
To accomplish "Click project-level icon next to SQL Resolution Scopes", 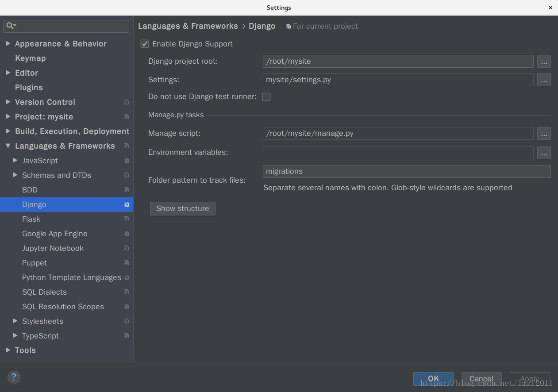I will [127, 307].
